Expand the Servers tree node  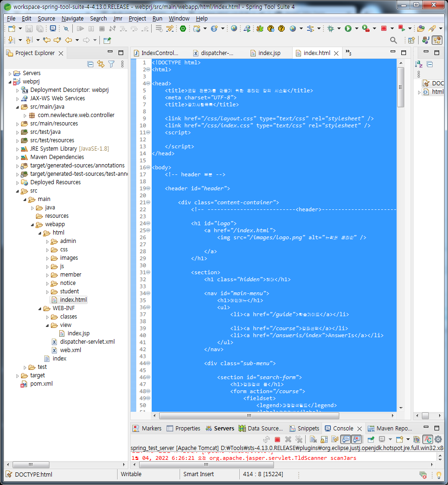[10, 74]
